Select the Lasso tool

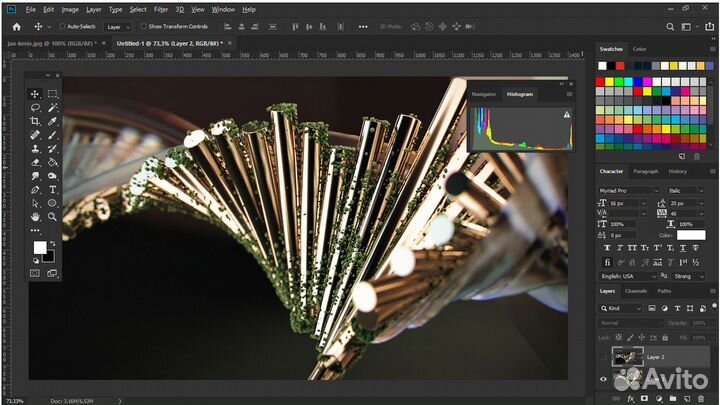point(35,107)
